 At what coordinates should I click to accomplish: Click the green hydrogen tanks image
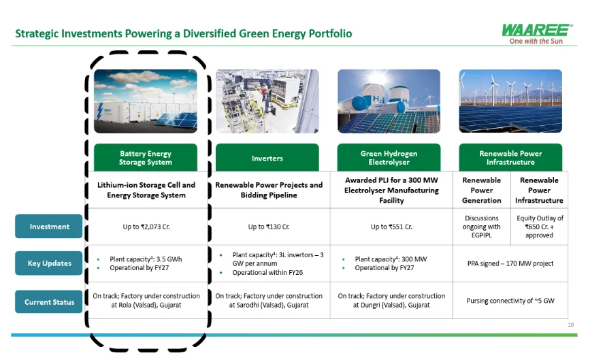pos(389,101)
